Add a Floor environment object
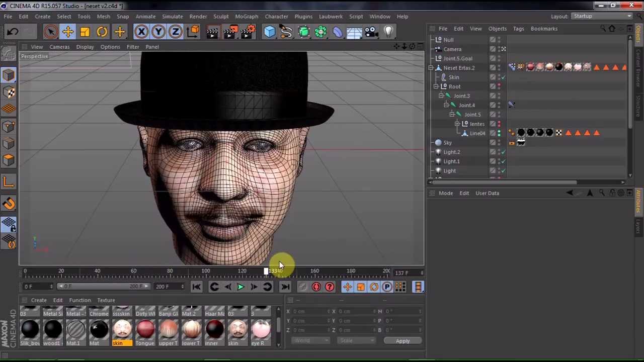Image resolution: width=644 pixels, height=362 pixels. tap(354, 32)
